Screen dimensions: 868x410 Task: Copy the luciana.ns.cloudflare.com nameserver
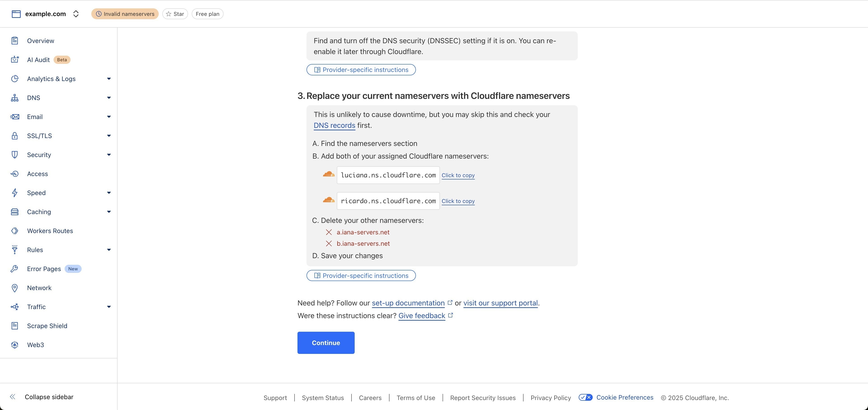click(458, 175)
